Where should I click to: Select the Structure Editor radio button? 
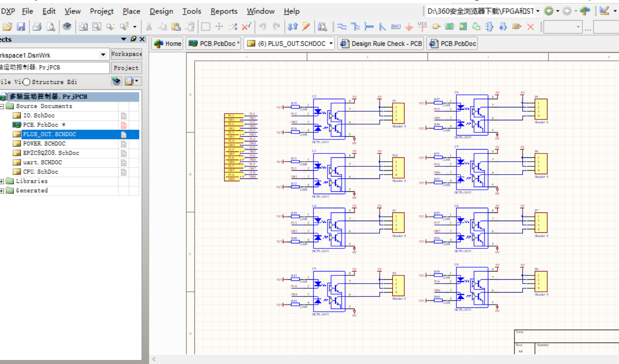pyautogui.click(x=26, y=82)
